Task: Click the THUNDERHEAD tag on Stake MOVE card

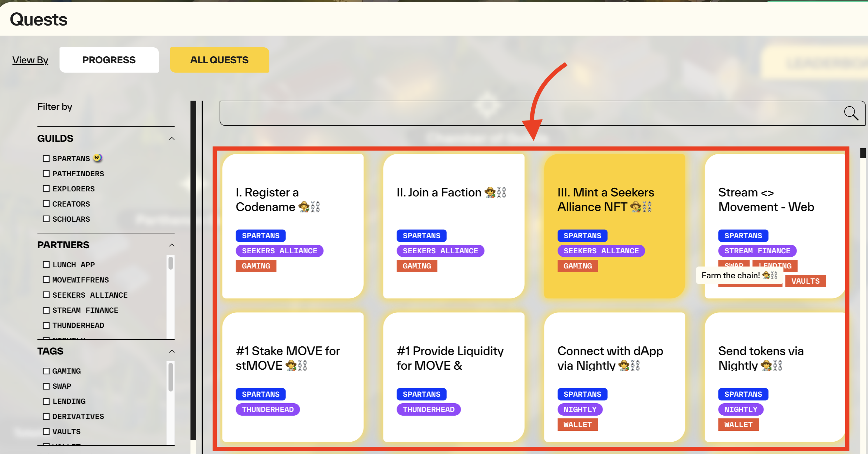Action: click(x=267, y=409)
